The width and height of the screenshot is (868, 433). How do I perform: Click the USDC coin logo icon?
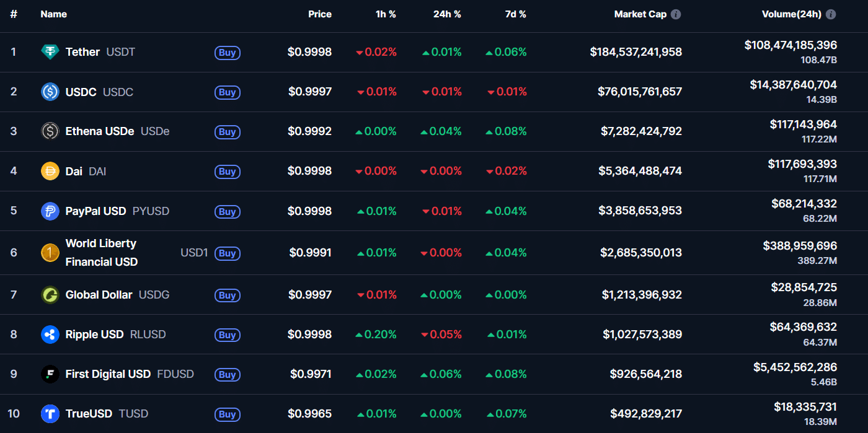[x=50, y=92]
